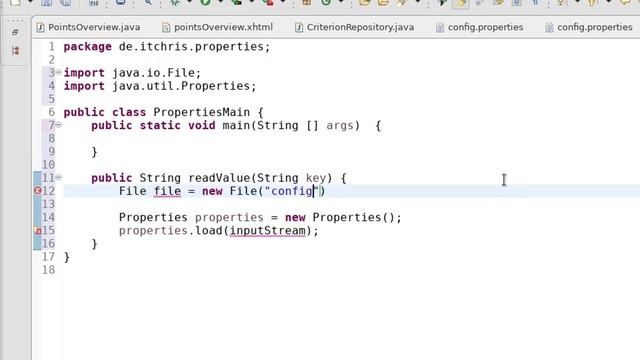640x360 pixels.
Task: Click the package name de.itchris.properties
Action: coord(191,47)
